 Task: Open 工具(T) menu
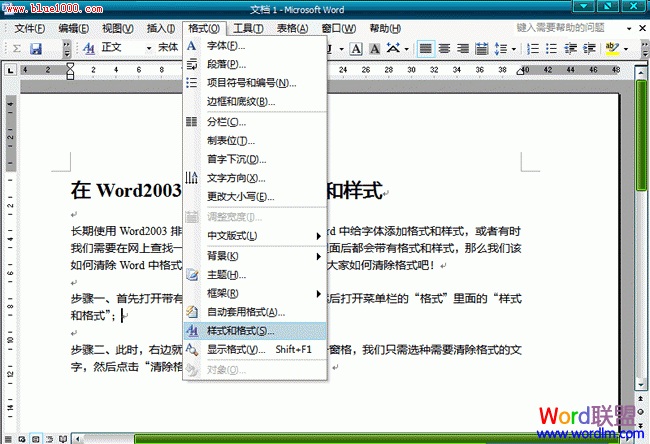(x=248, y=29)
